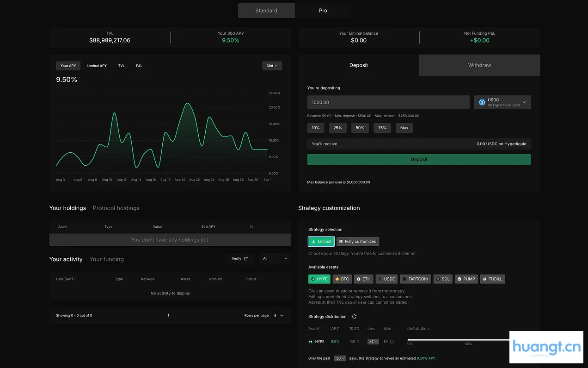Screen dimensions: 588x368
Task: Toggle the SOL asset in strategy
Action: tap(443, 279)
